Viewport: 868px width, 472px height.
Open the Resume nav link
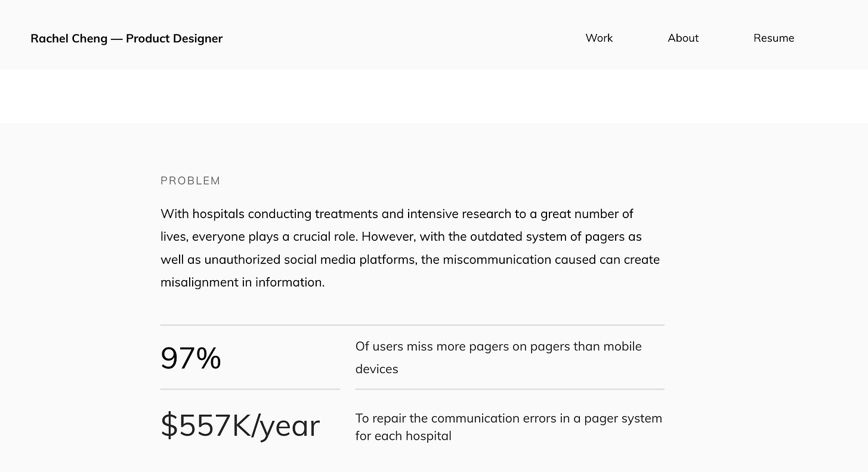[774, 38]
